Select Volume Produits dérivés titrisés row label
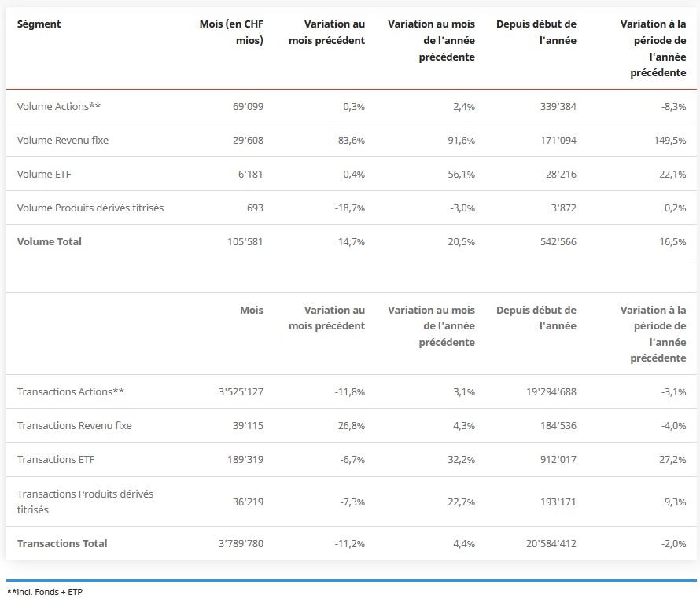This screenshot has height=599, width=700. [x=90, y=208]
